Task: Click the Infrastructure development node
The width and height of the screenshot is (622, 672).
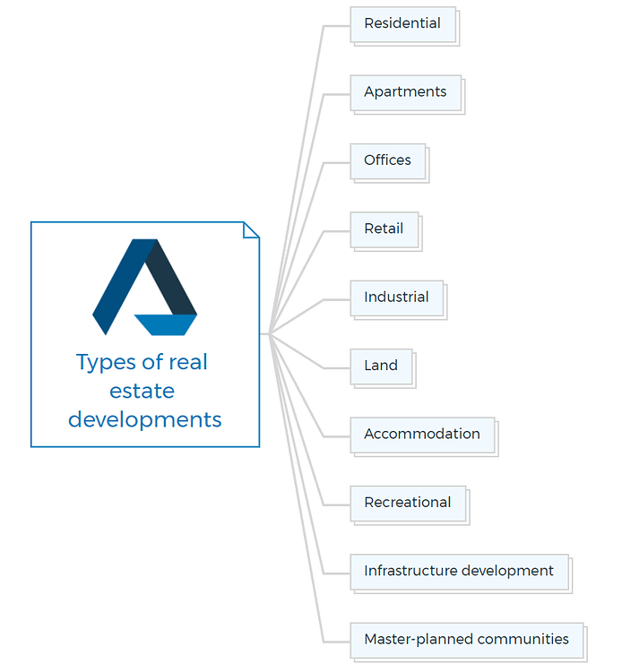Action: coord(458,571)
